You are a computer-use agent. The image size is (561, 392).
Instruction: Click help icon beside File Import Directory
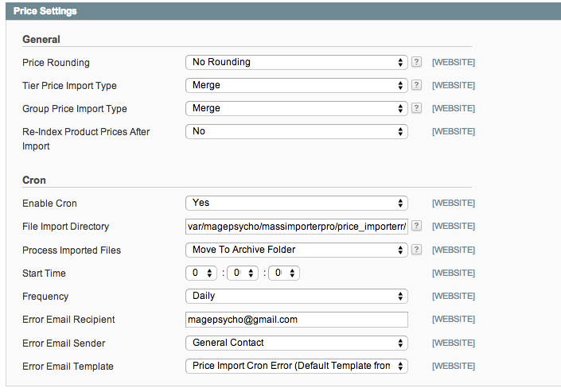pos(416,226)
